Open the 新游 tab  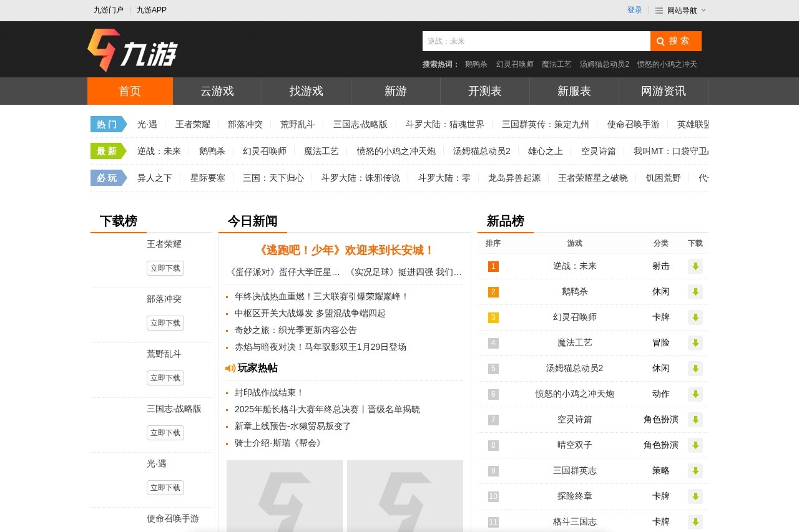[396, 91]
